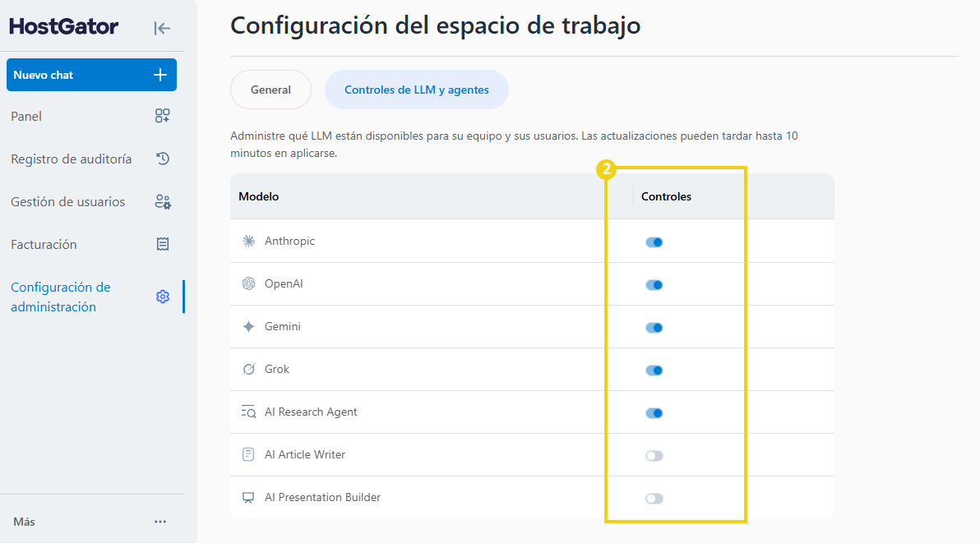The image size is (980, 543).
Task: Click the AI Presentation Builder screen icon
Action: pyautogui.click(x=248, y=498)
